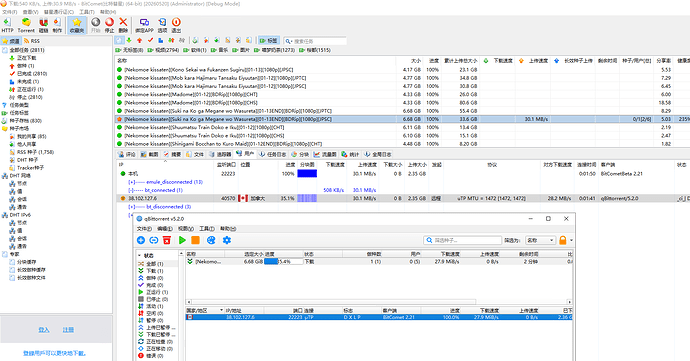Click the red checkmark completed filter icon
The image size is (690, 361).
click(x=150, y=40)
